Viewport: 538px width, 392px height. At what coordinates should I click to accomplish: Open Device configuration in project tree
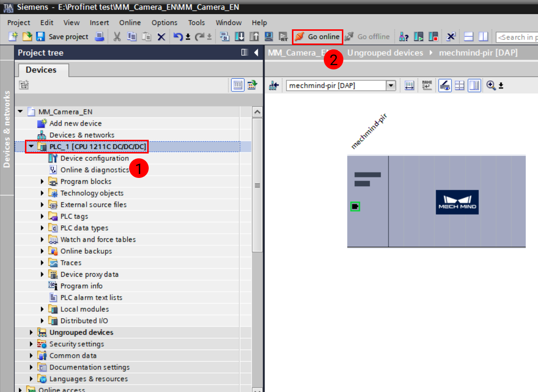click(x=94, y=158)
